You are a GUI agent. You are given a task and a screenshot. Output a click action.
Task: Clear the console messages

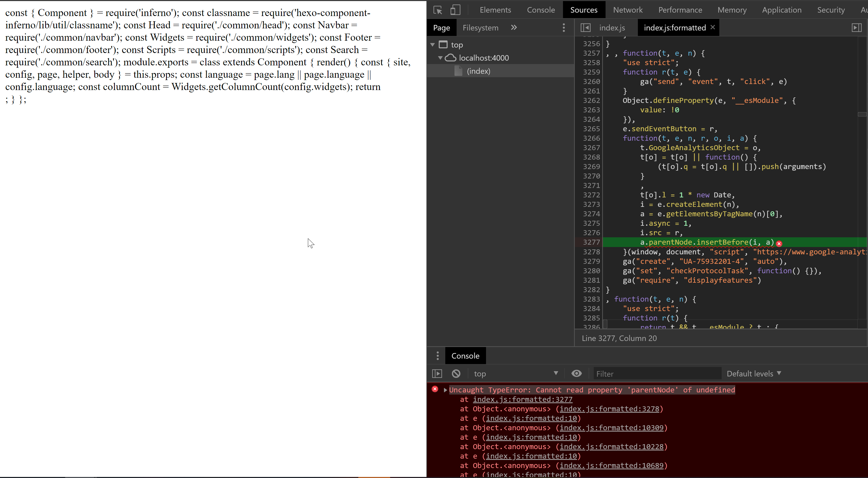pyautogui.click(x=456, y=373)
